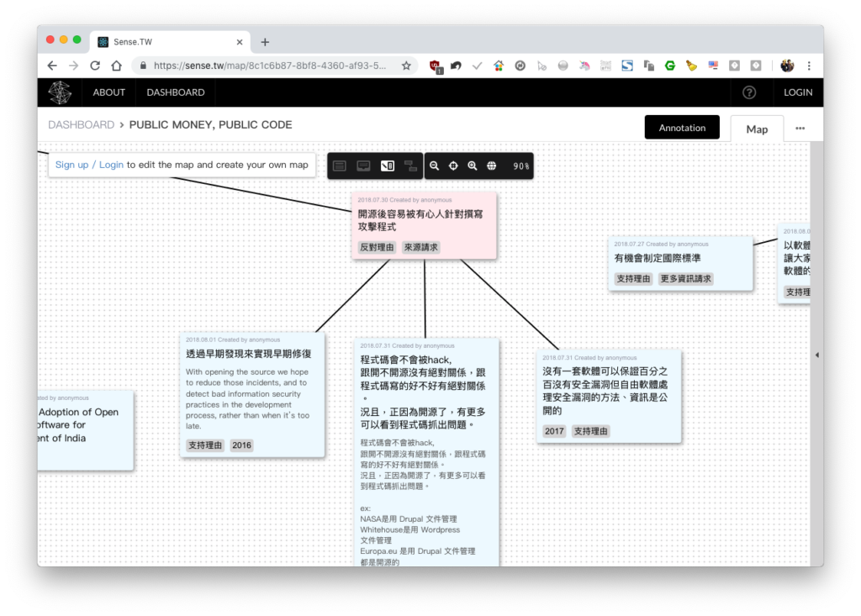This screenshot has height=616, width=861.
Task: Switch to the Map tab
Action: pos(757,129)
